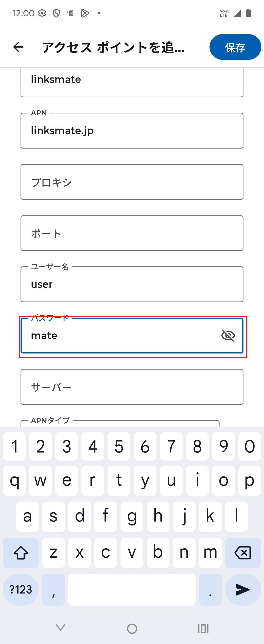Toggle password visibility with the eye icon
This screenshot has width=264, height=644.
[228, 336]
